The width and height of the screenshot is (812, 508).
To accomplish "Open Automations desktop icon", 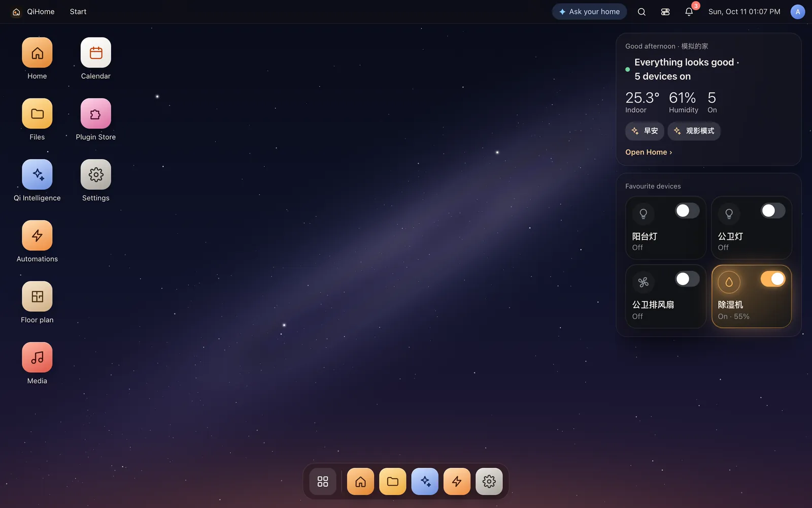I will tap(37, 236).
